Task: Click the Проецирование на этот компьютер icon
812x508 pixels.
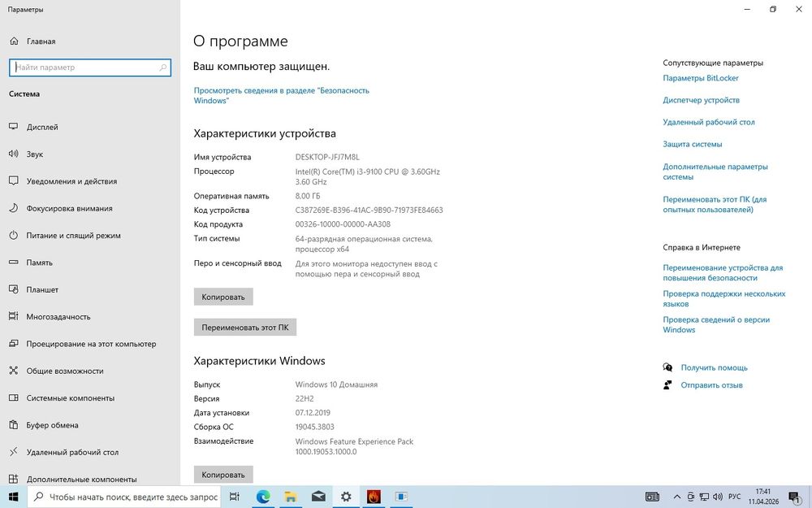Action: [x=14, y=344]
